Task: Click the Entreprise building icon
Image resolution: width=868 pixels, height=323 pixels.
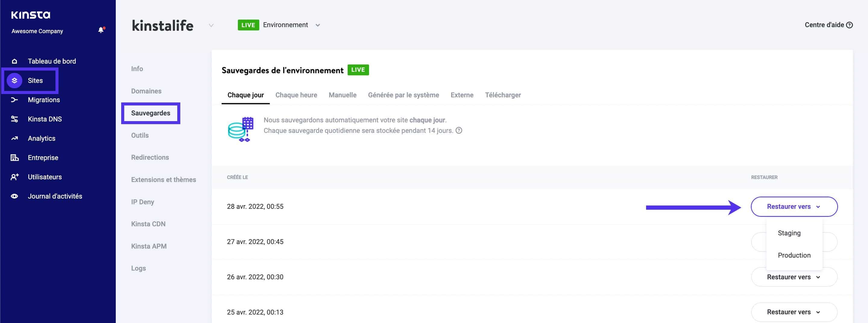Action: click(14, 157)
